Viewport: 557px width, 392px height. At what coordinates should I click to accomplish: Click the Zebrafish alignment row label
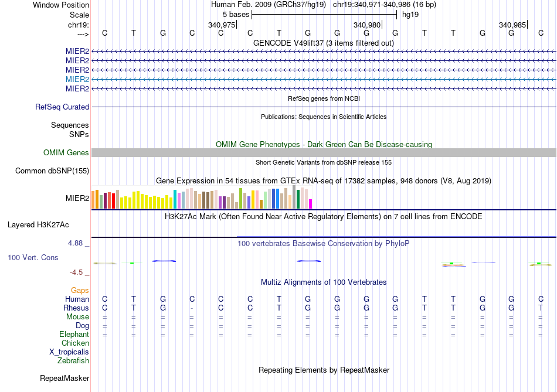(x=73, y=360)
